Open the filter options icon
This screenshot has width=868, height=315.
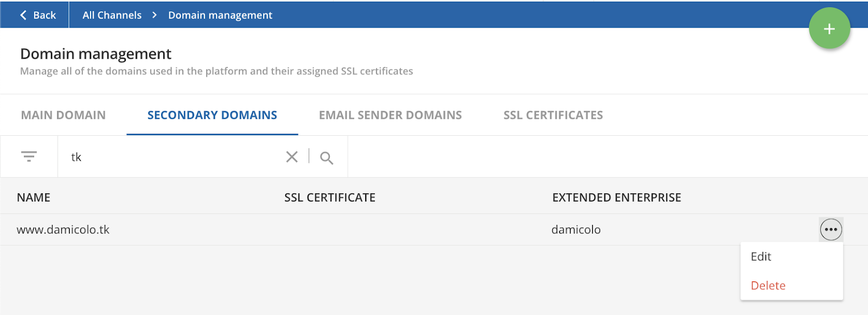(x=29, y=156)
